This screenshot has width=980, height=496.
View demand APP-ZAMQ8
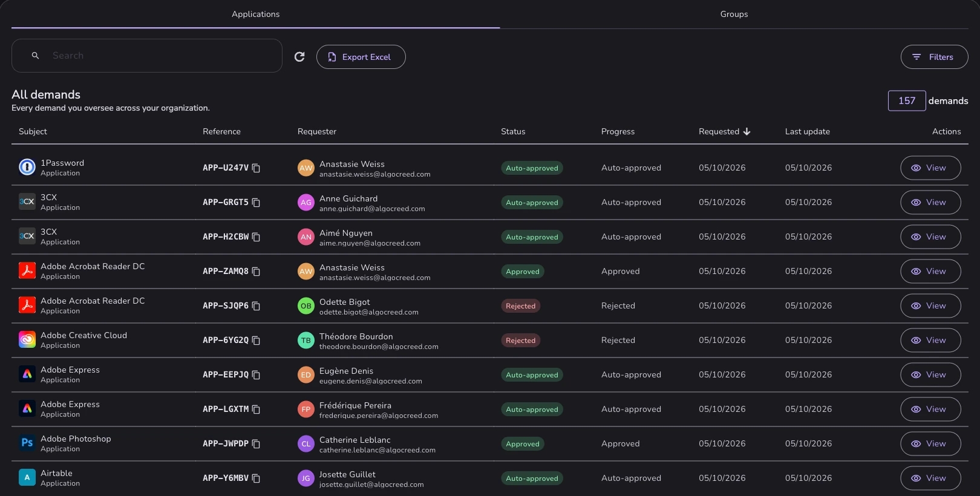tap(930, 272)
